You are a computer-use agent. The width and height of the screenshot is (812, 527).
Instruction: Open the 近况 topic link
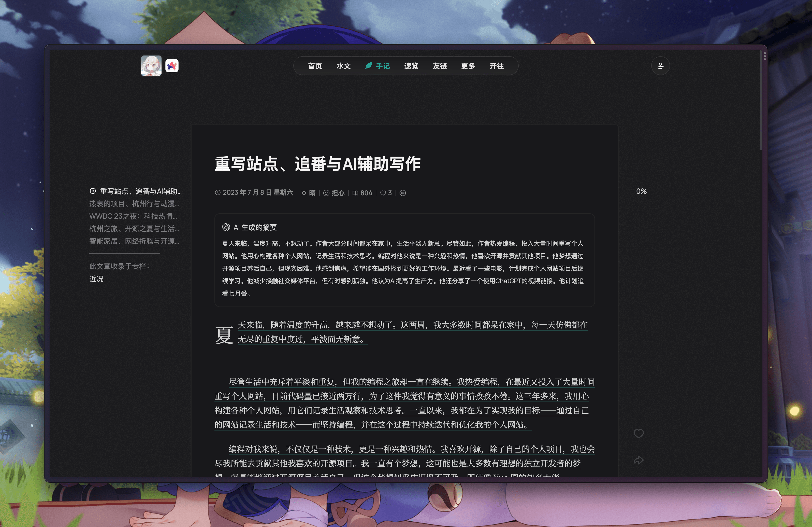96,279
